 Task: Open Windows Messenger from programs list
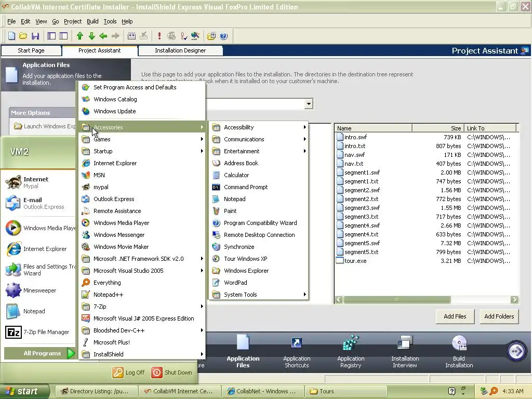[x=142, y=235]
